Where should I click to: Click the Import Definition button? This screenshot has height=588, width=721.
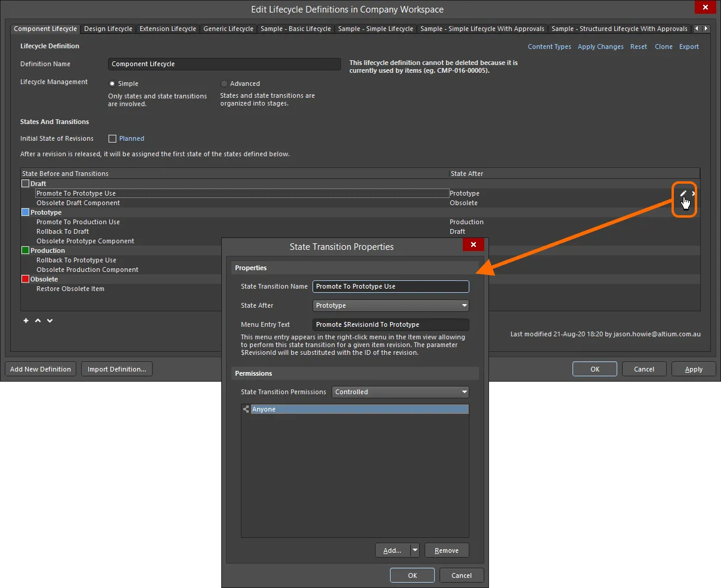(x=117, y=369)
